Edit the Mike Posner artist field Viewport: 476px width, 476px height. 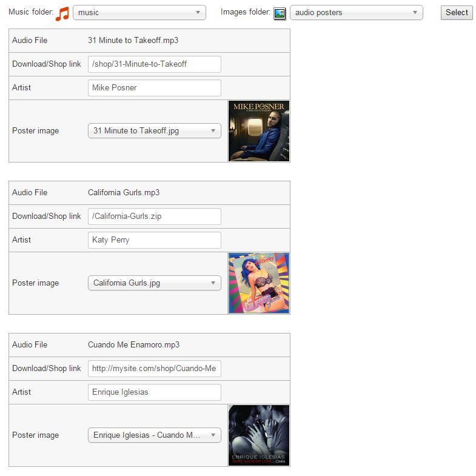[155, 88]
